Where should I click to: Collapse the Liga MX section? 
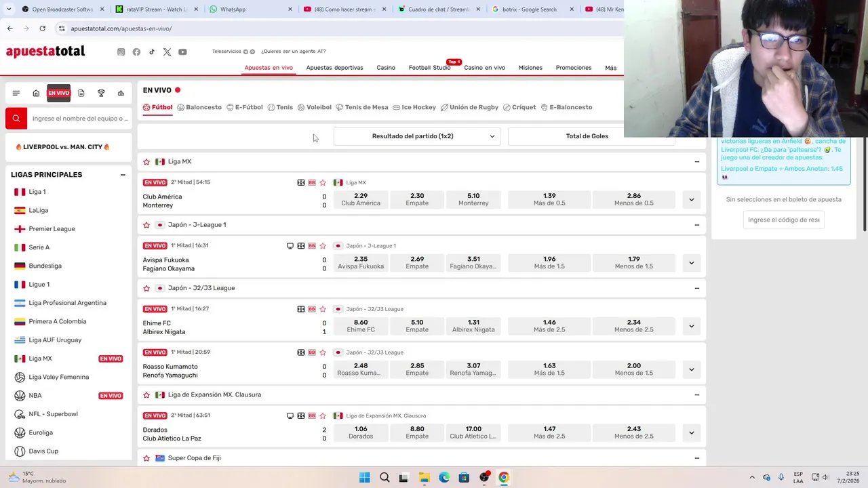697,162
